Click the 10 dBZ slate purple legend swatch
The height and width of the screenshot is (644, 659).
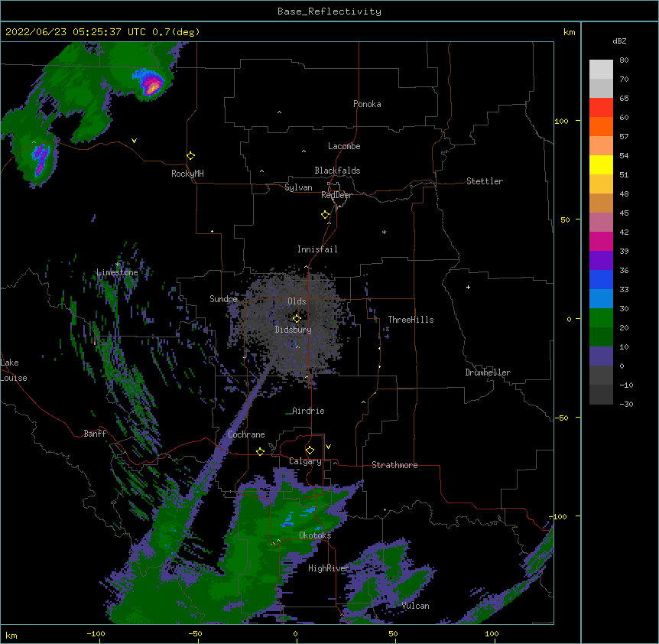tap(601, 356)
